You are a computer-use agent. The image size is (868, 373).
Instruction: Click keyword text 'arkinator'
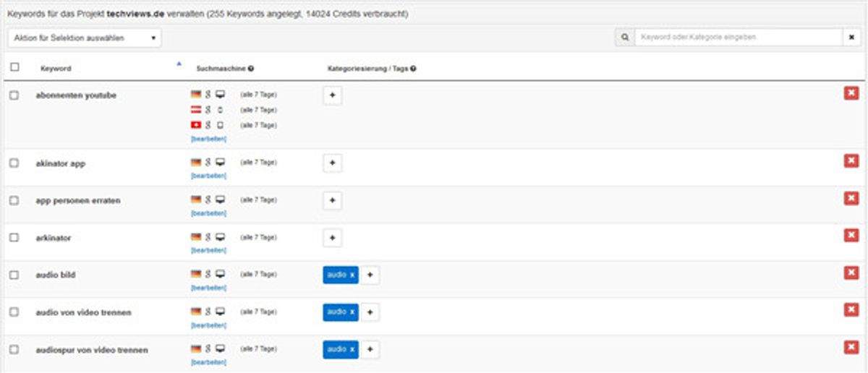(54, 237)
